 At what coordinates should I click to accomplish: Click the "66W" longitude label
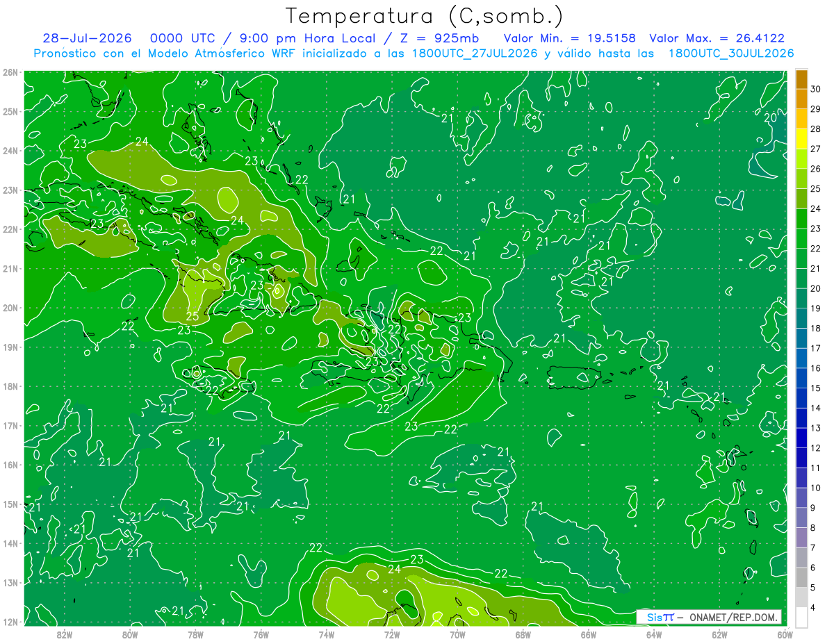click(x=589, y=634)
